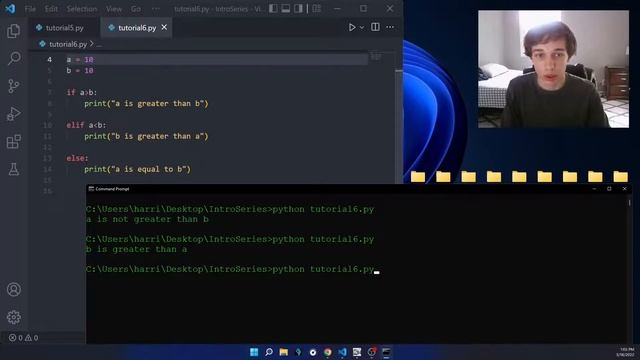Open the run button dropdown arrow

(x=362, y=27)
